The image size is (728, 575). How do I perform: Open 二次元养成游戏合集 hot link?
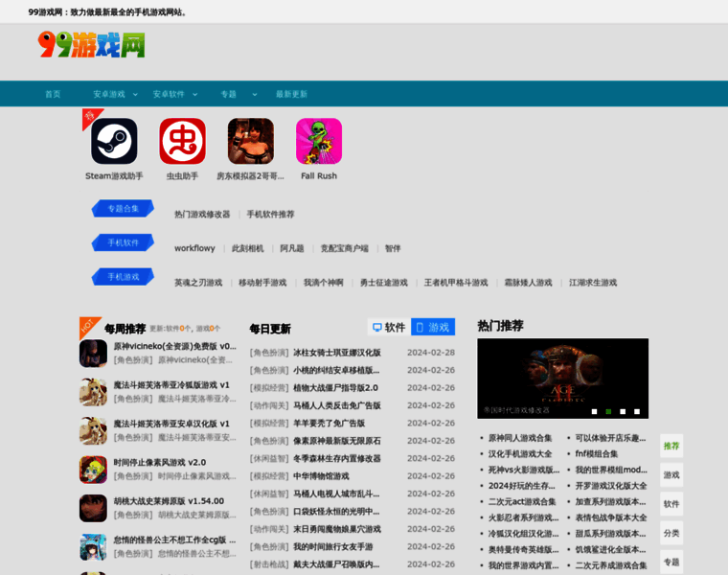[611, 565]
